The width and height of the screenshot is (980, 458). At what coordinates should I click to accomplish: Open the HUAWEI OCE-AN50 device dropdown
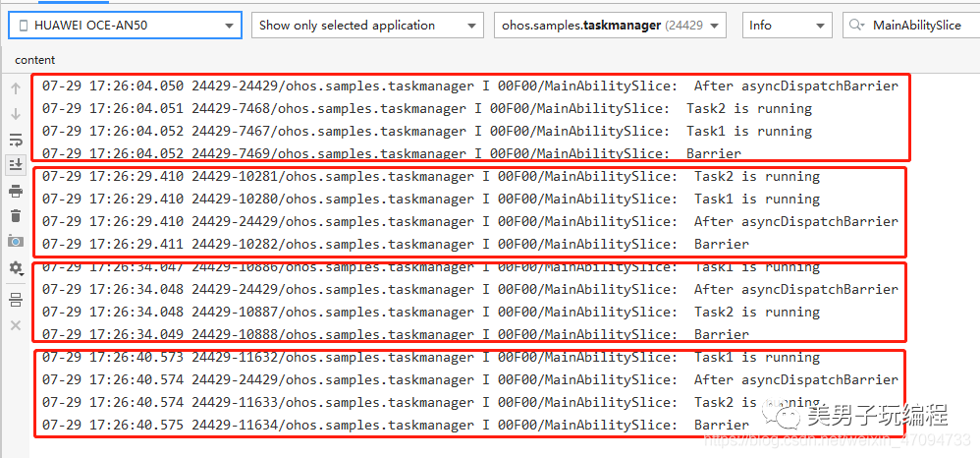pos(125,26)
